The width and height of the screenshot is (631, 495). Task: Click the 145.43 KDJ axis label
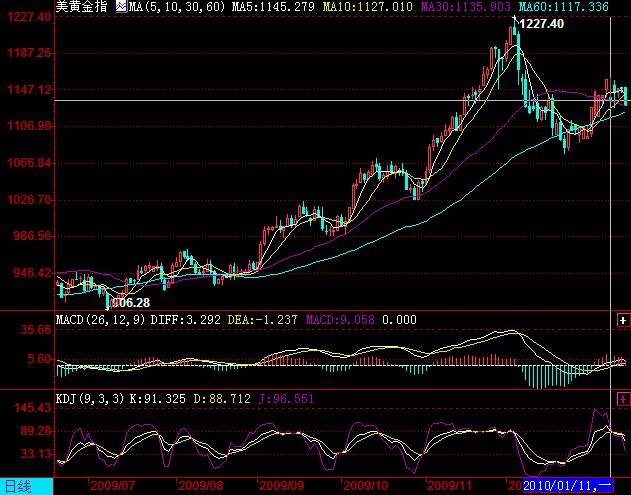(33, 408)
